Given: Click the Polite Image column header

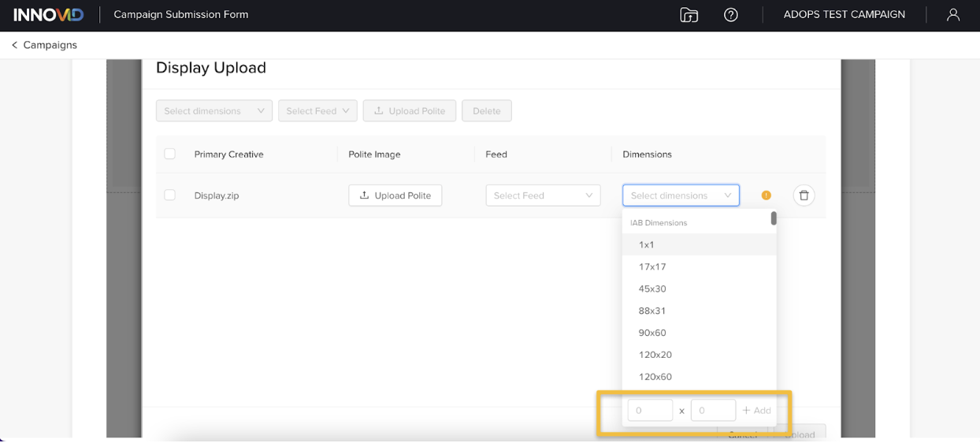Looking at the screenshot, I should (x=374, y=154).
